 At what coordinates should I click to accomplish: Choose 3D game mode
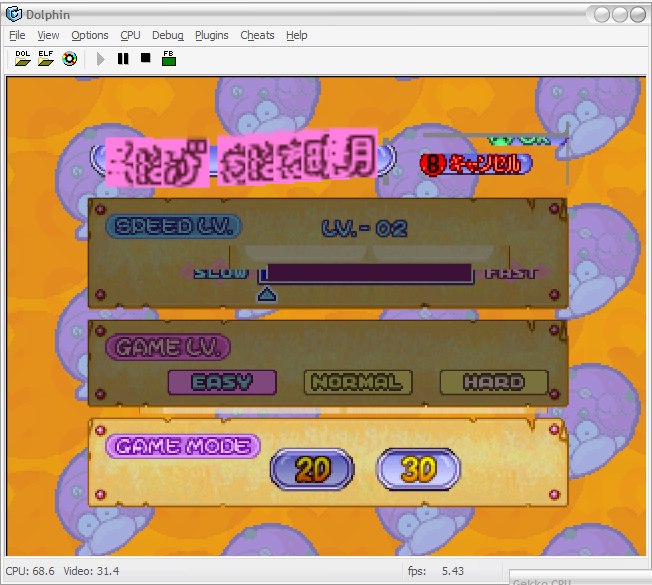pyautogui.click(x=418, y=469)
